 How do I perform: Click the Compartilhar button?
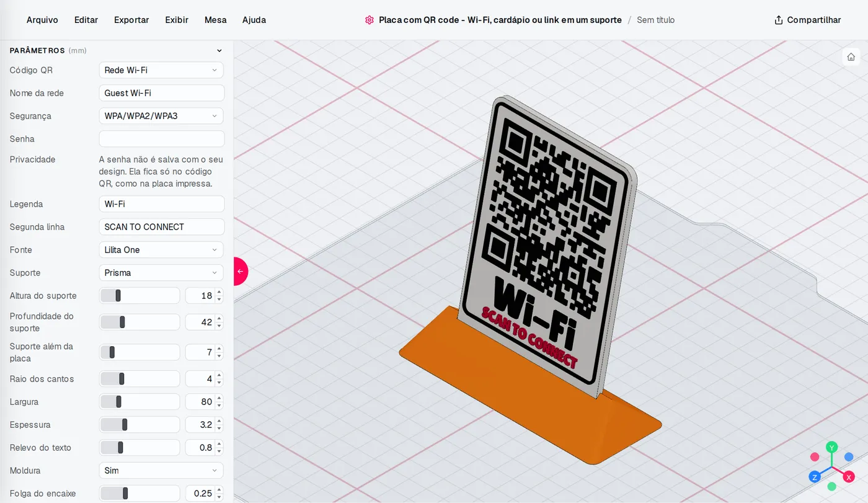[808, 20]
